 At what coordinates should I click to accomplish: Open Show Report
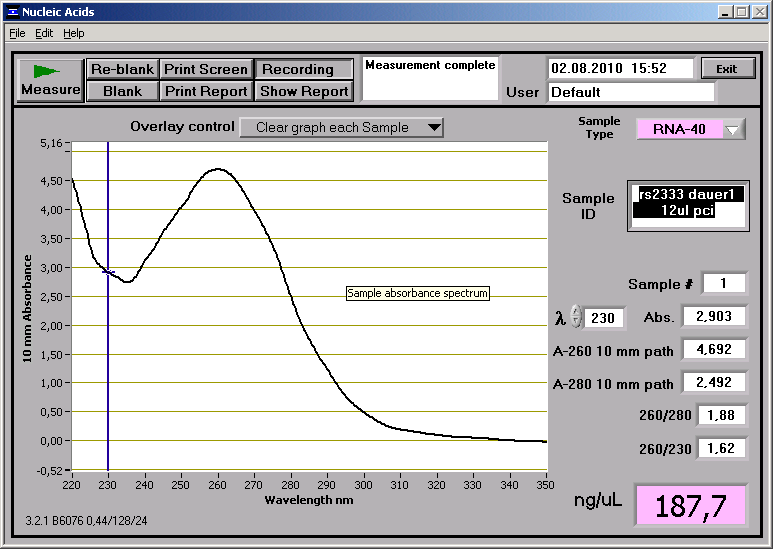pyautogui.click(x=304, y=91)
